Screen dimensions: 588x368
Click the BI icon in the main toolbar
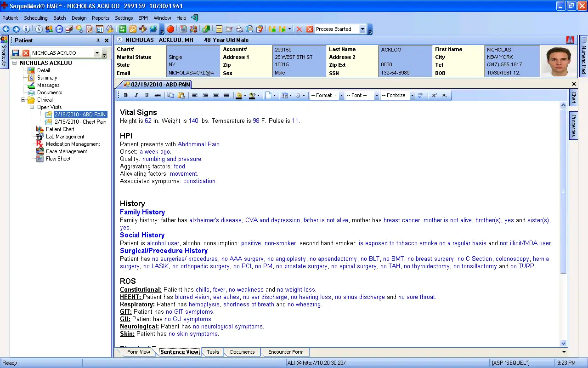100,29
